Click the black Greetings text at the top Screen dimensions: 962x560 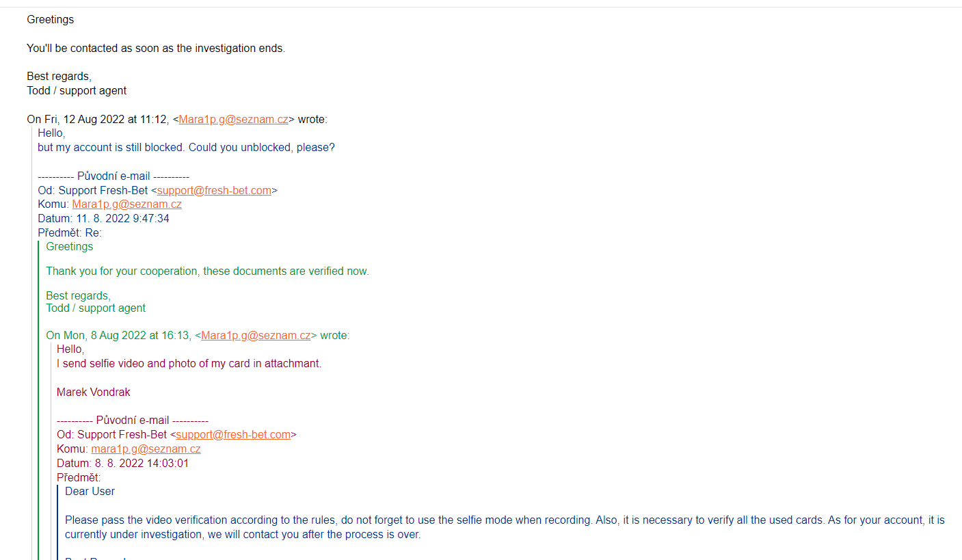pos(50,19)
